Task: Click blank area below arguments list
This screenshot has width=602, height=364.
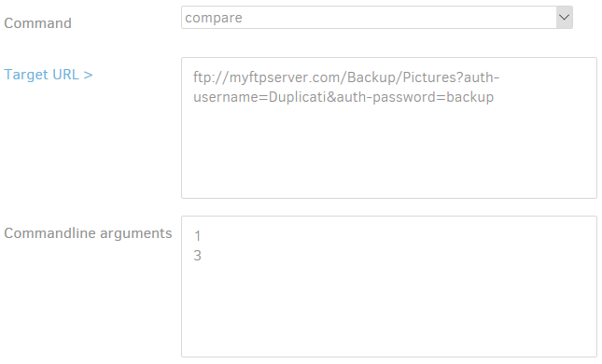Action: click(389, 311)
